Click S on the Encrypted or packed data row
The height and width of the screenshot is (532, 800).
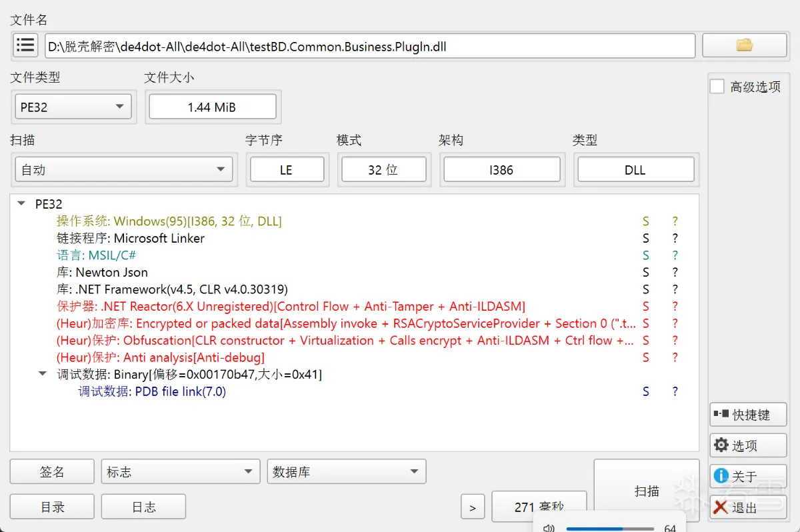(646, 323)
